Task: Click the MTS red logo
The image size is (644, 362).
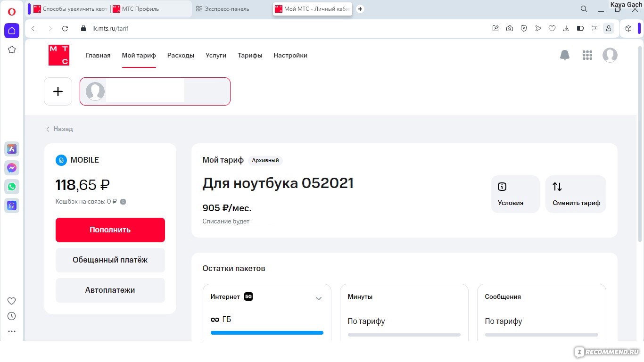Action: (x=59, y=55)
